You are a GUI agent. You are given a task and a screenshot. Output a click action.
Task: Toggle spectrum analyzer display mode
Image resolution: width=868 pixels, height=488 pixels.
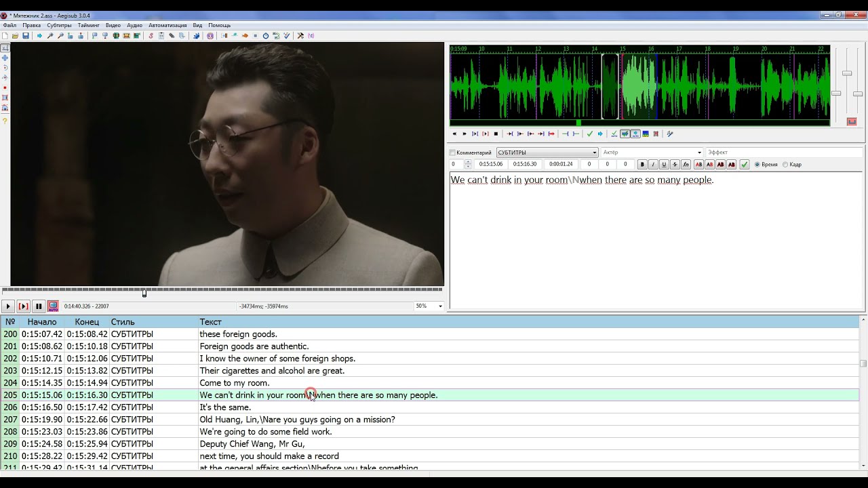[x=645, y=134]
